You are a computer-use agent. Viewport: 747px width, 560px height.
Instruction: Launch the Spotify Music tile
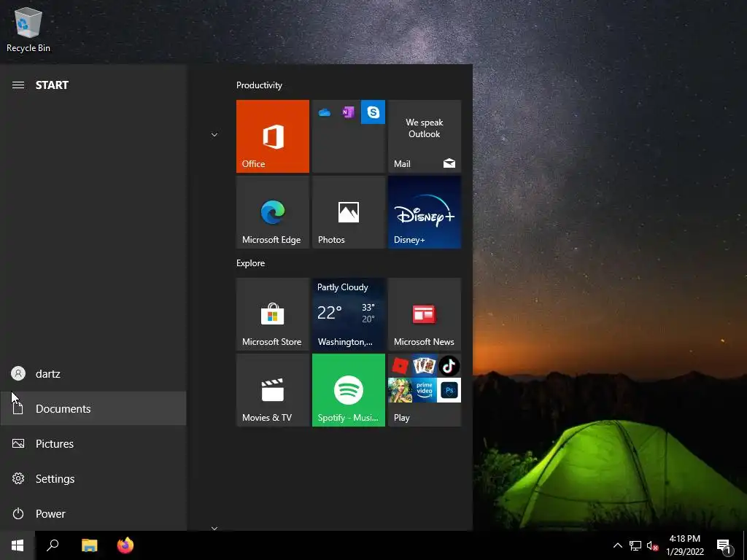[x=349, y=390]
